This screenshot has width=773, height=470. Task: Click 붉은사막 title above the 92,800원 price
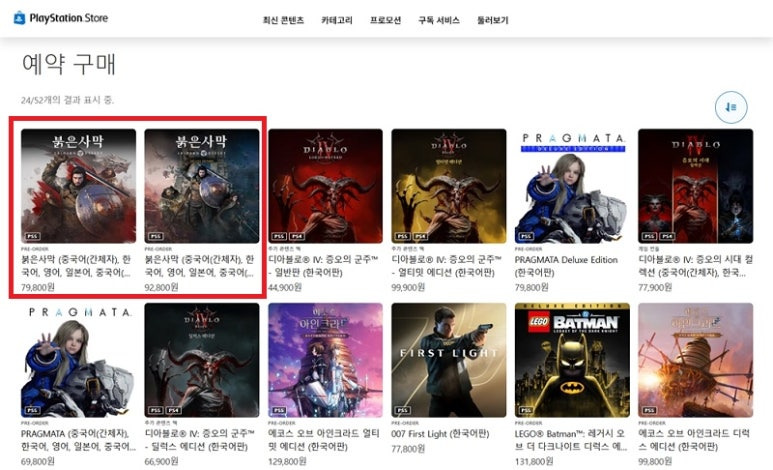200,266
